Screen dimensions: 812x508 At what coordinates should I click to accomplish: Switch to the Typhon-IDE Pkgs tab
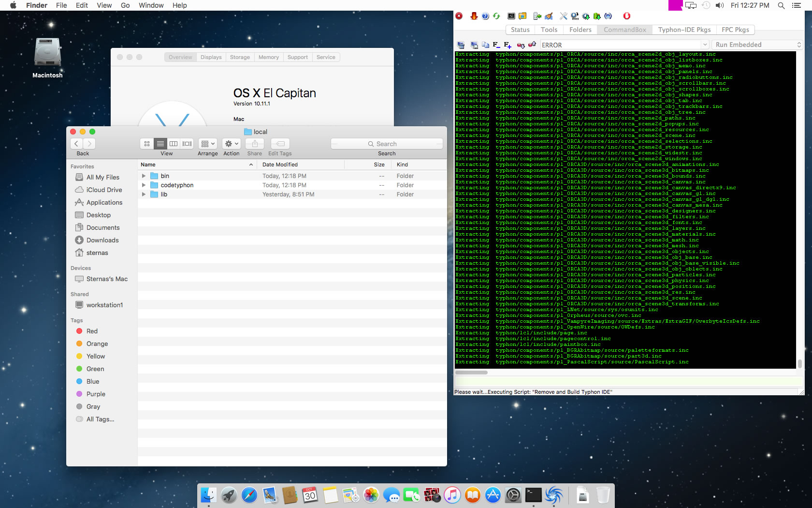[x=684, y=30]
